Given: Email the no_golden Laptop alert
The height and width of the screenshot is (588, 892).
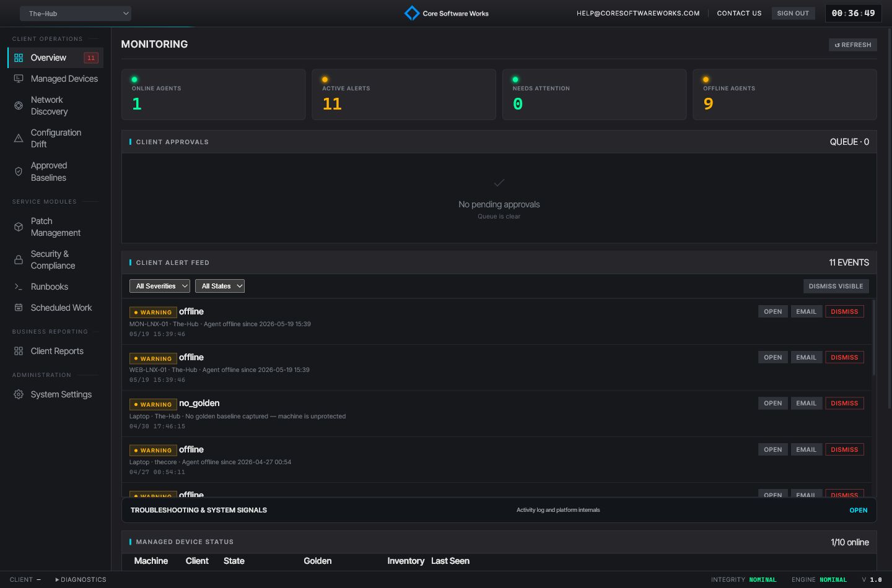Looking at the screenshot, I should (806, 403).
